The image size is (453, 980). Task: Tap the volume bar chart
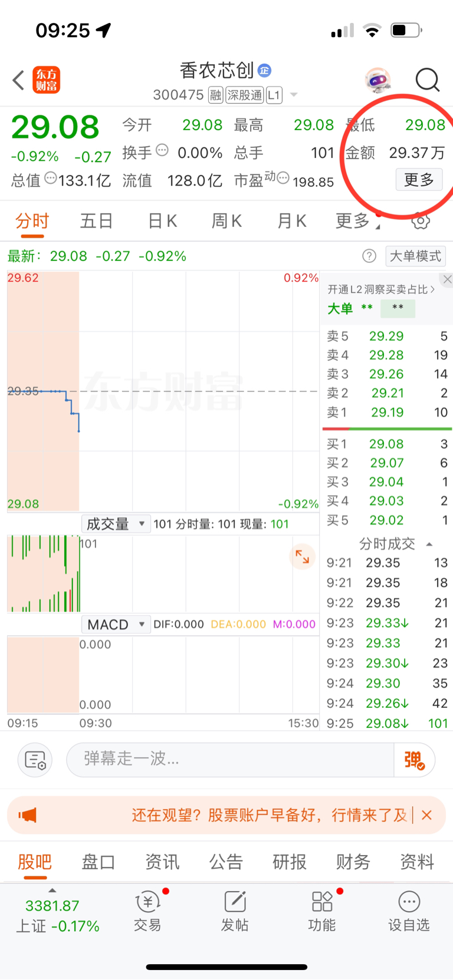click(x=163, y=573)
